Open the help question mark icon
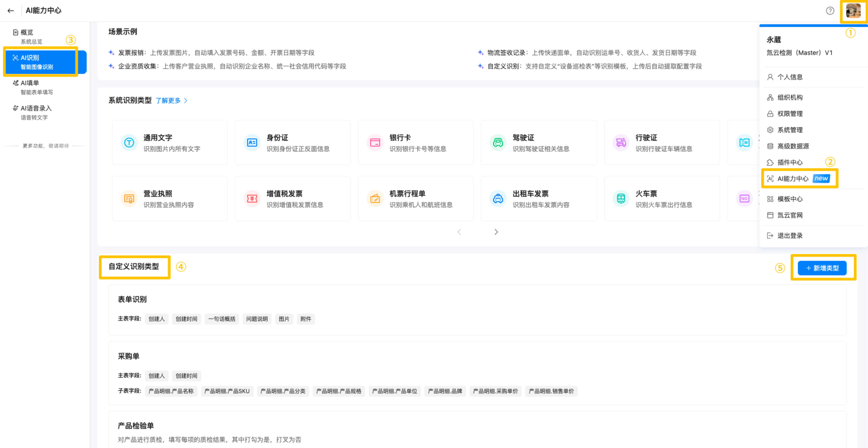The height and width of the screenshot is (448, 868). [830, 11]
